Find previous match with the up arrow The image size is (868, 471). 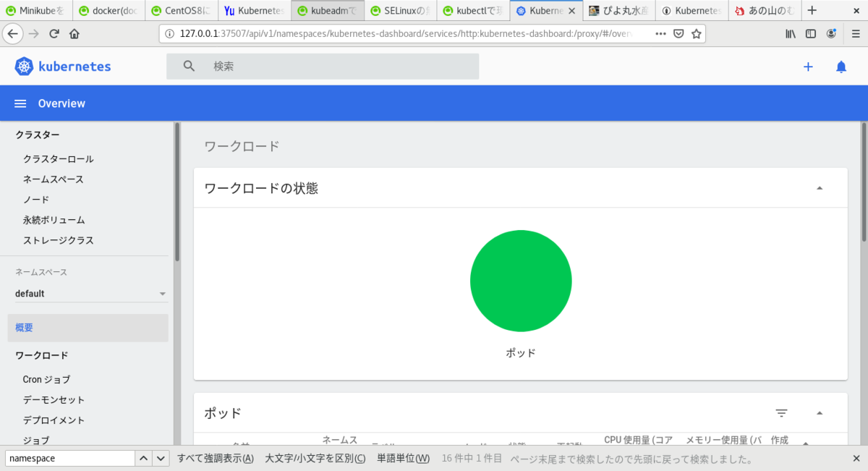pyautogui.click(x=144, y=458)
